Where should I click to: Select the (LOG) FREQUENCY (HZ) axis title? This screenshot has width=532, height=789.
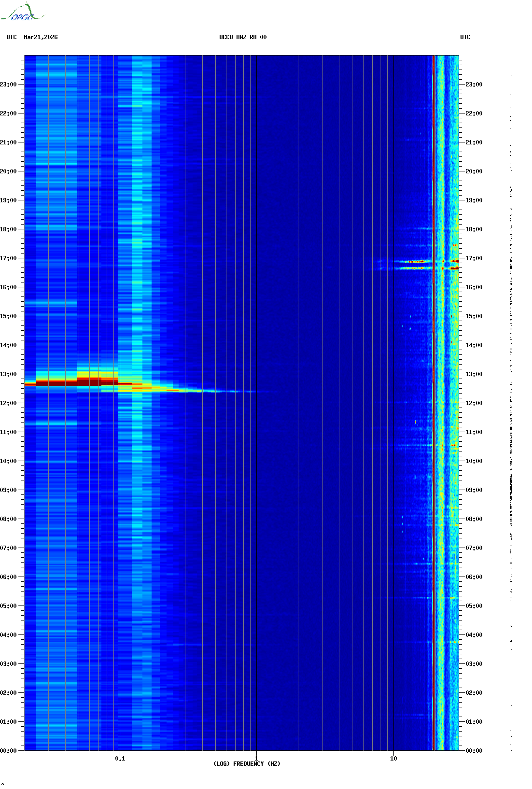click(247, 764)
